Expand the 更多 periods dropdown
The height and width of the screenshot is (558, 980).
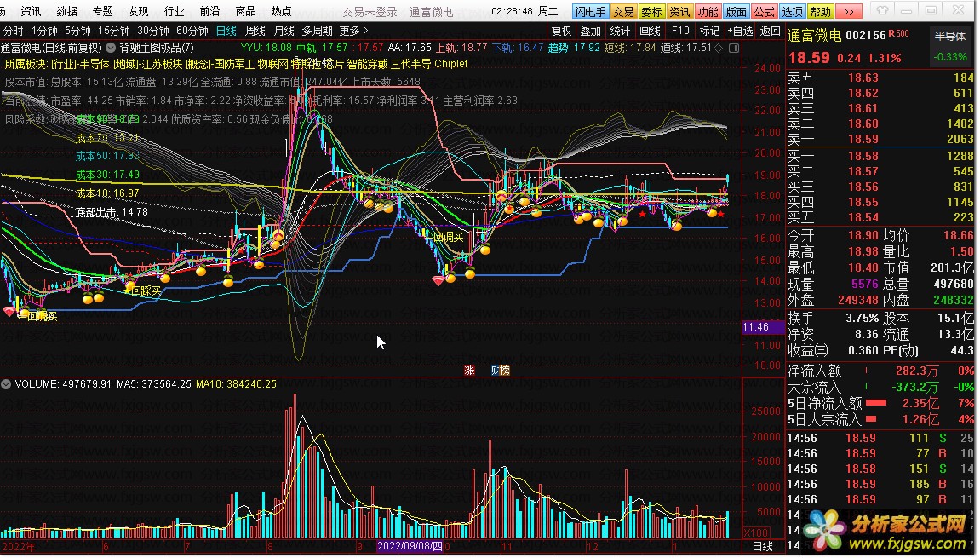tap(353, 31)
